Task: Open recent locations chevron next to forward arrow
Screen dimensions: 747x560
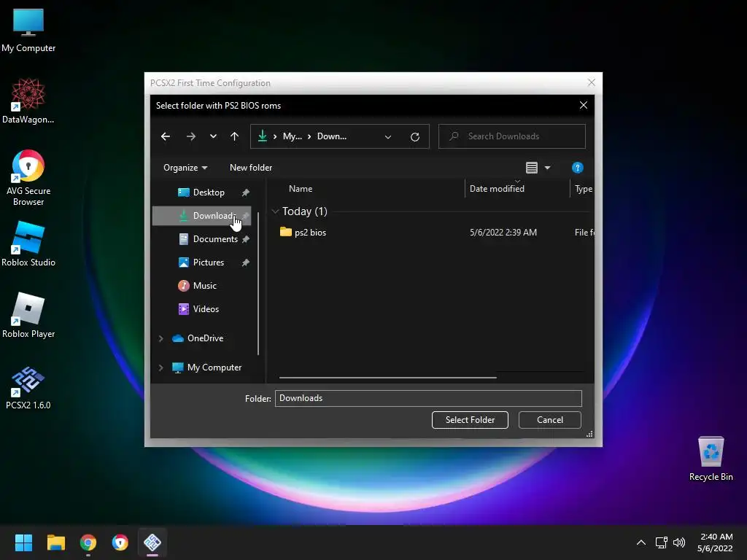Action: (x=213, y=136)
